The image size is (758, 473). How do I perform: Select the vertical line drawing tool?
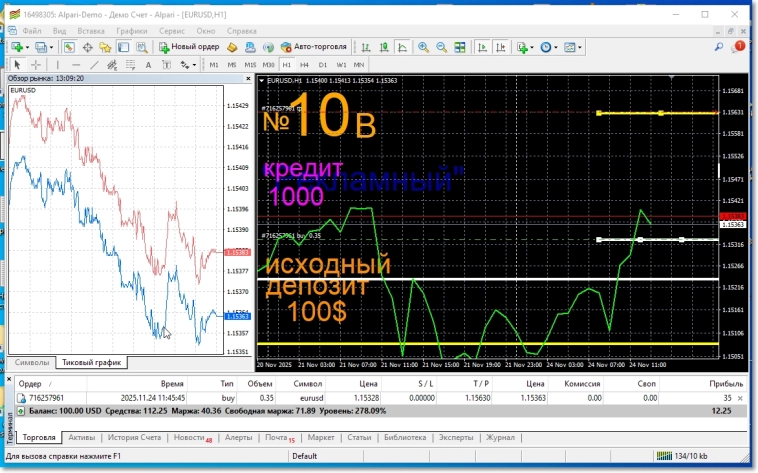(x=58, y=65)
